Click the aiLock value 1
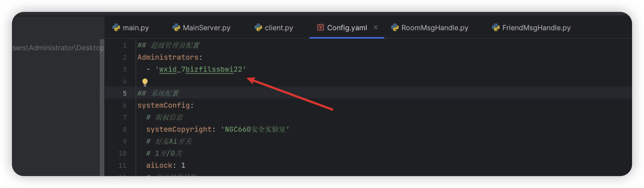Viewport: 644px width, 188px height. [183, 165]
